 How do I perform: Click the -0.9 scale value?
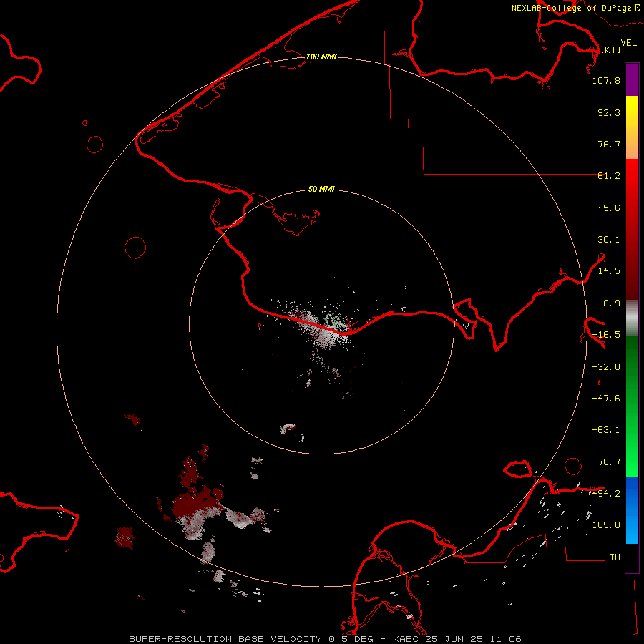pos(609,303)
